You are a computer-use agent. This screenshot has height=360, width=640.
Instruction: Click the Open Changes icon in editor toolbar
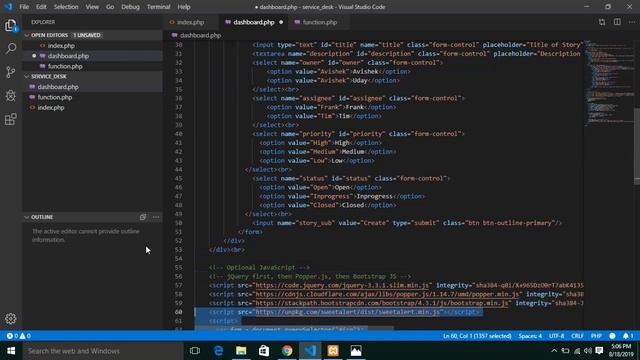602,22
